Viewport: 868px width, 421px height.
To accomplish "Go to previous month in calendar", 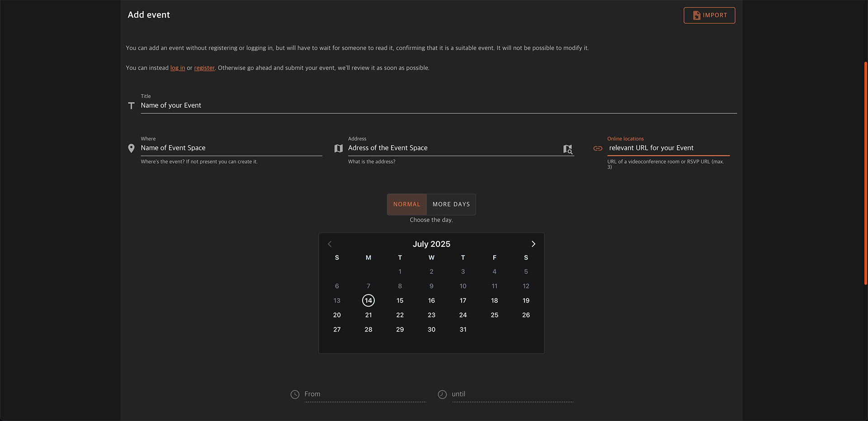I will [330, 244].
